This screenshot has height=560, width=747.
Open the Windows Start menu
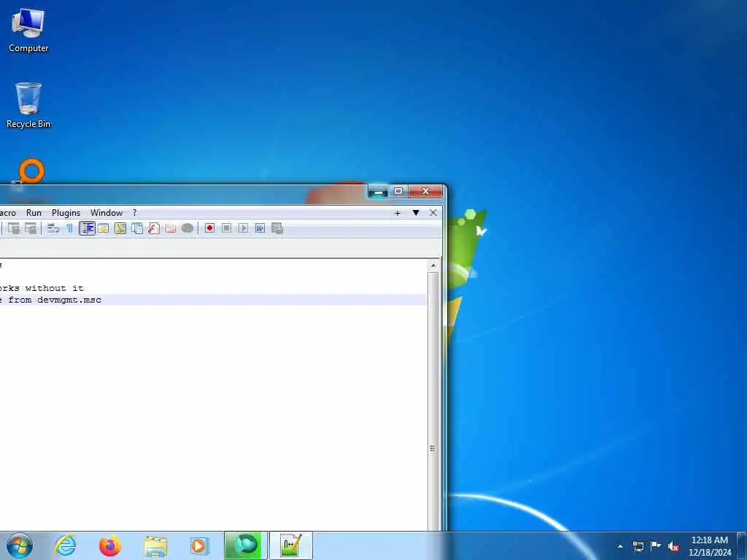point(20,545)
